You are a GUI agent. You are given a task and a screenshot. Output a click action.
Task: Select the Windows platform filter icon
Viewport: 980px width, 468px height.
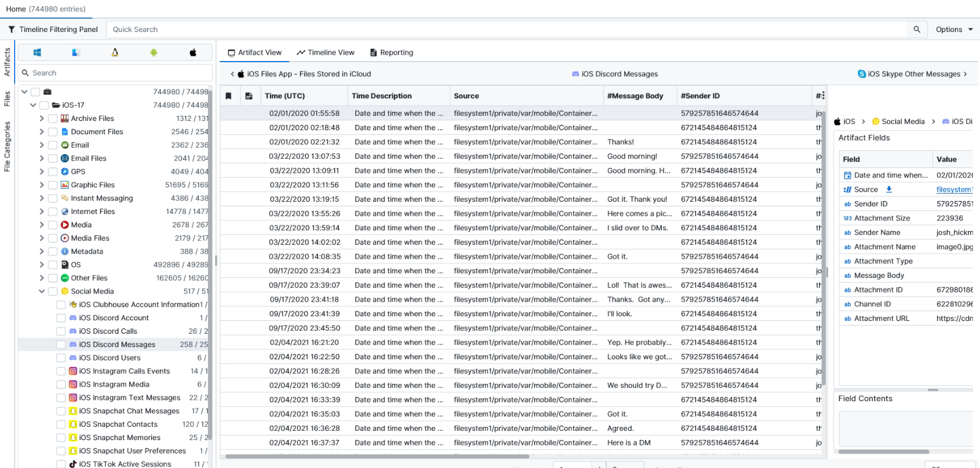pos(37,52)
